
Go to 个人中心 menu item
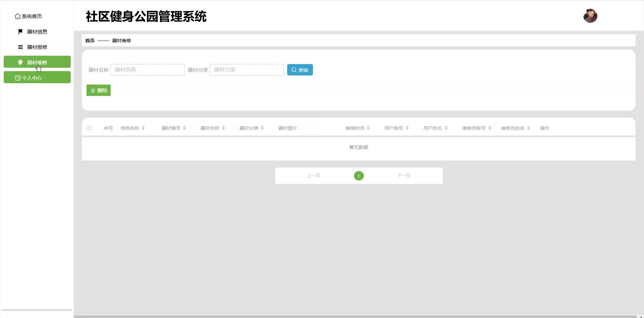37,77
